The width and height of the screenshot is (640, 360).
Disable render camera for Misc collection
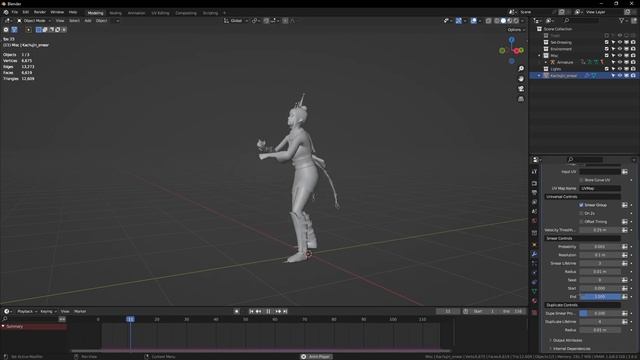point(633,56)
